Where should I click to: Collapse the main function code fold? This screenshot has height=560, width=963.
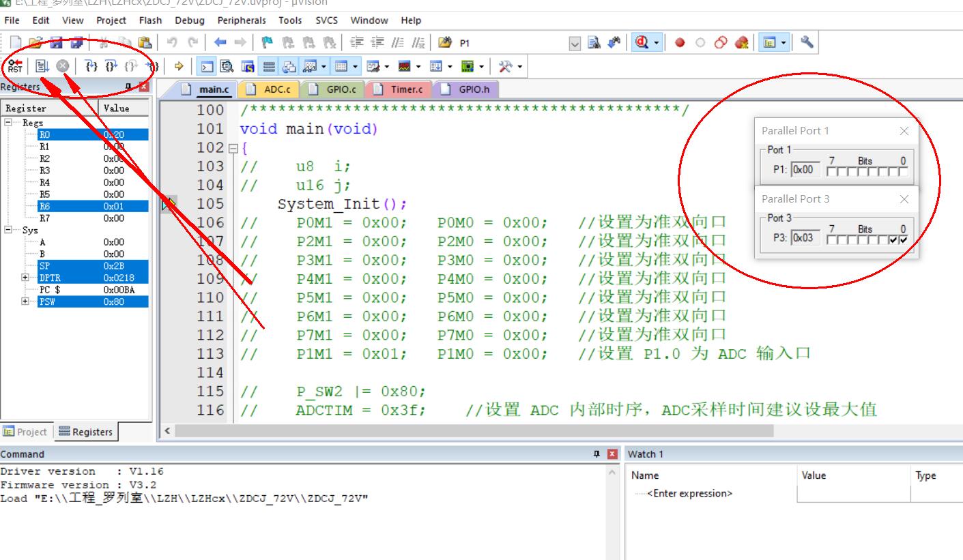[232, 148]
